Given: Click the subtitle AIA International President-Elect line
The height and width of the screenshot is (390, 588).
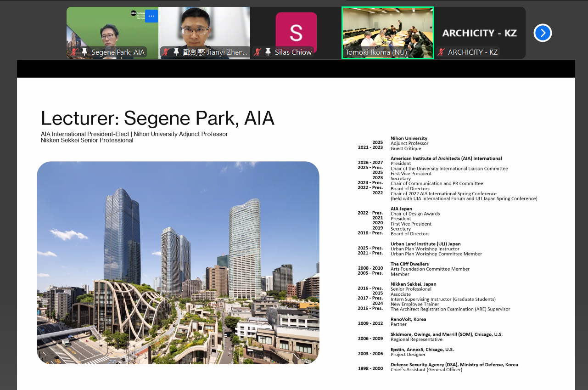Looking at the screenshot, I should click(134, 134).
